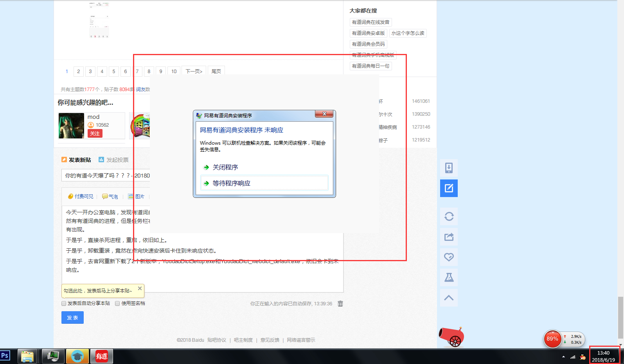624x364 pixels.
Task: Click the blue 发表 submit button
Action: (72, 317)
